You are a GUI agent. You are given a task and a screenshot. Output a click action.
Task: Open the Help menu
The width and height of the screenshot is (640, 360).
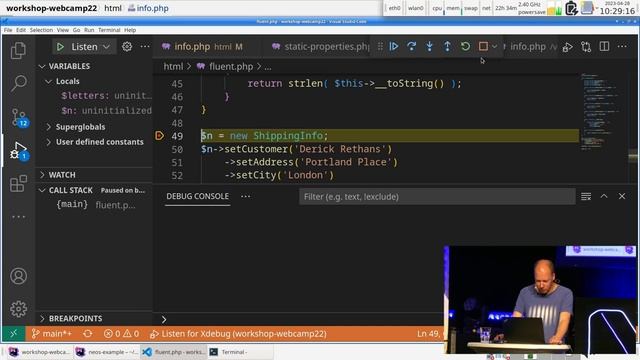[130, 30]
